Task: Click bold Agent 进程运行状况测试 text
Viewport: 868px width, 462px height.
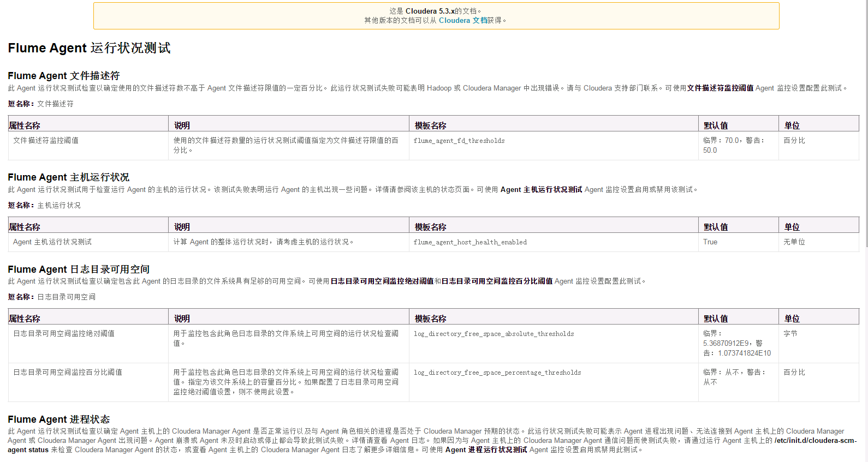Action: click(486, 449)
